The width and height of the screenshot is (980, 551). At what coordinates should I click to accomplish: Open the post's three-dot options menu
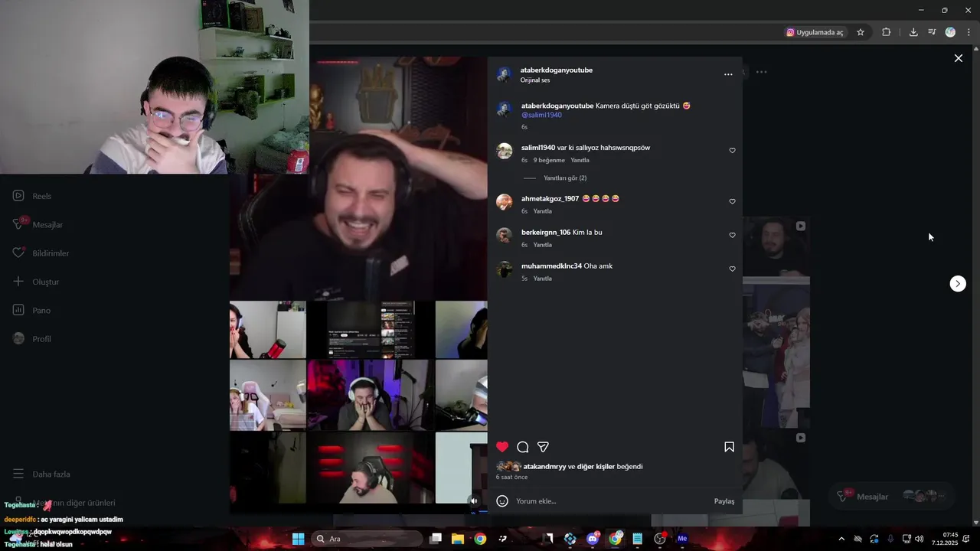(728, 74)
